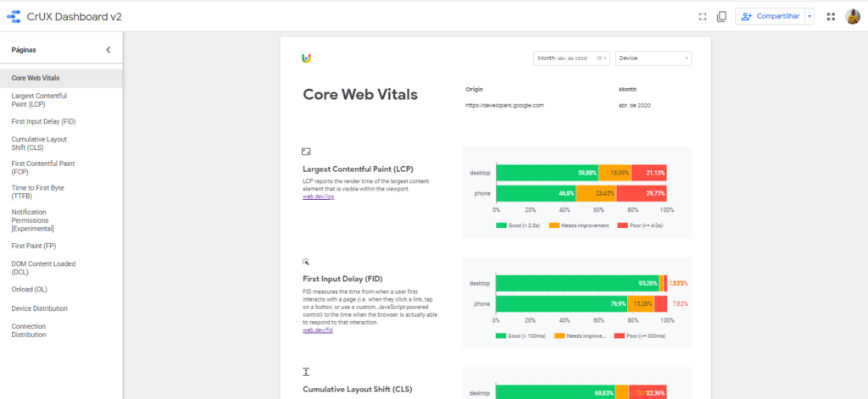868x399 pixels.
Task: Open the user account avatar
Action: pos(853,17)
